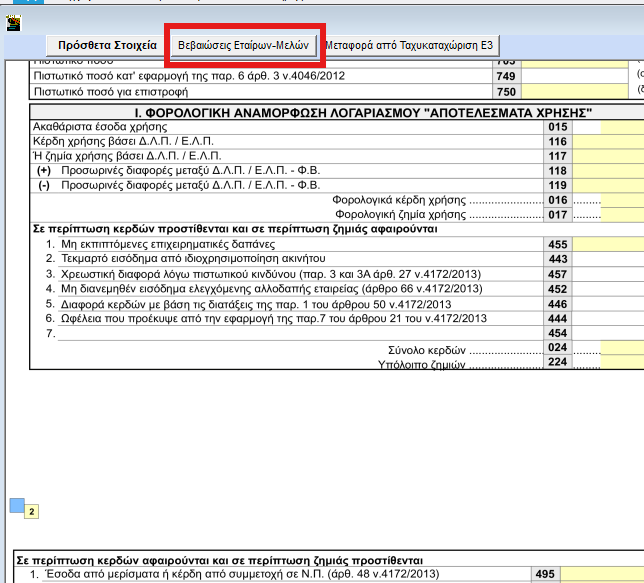Open the Πρόσθετα Στοιχεία section
Viewport: 644px width, 583px height.
coord(107,45)
